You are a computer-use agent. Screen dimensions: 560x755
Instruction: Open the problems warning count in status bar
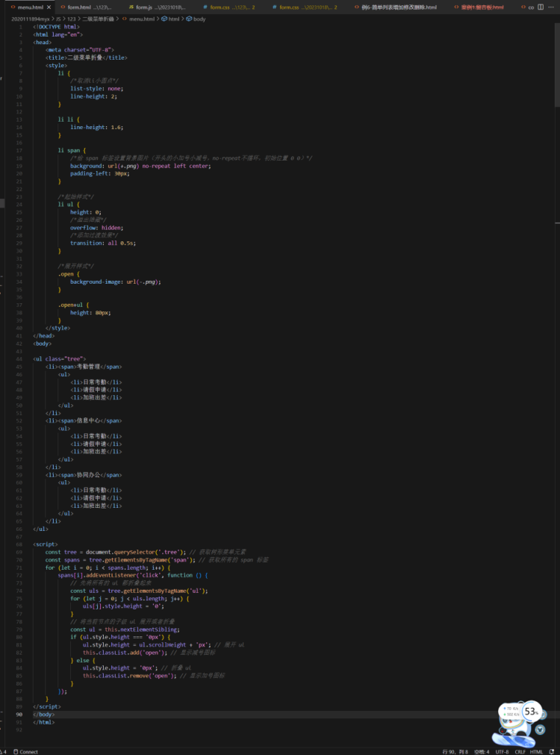click(x=4, y=751)
